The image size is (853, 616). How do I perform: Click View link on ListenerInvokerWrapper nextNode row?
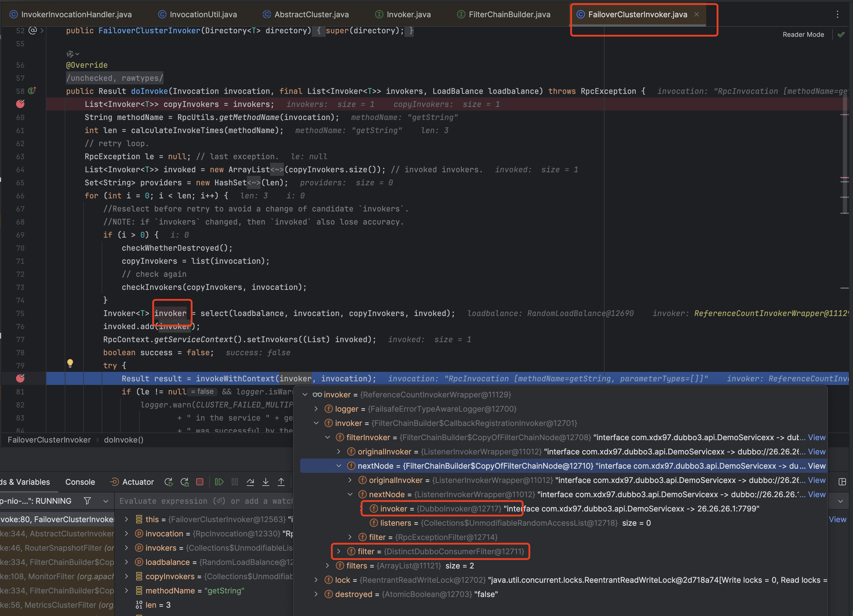click(816, 495)
